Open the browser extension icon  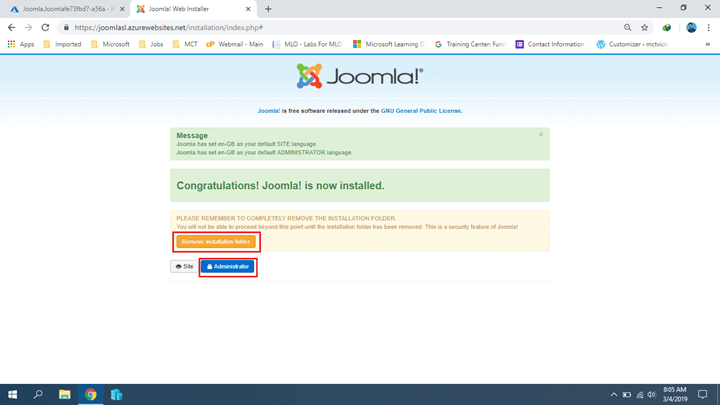(667, 28)
